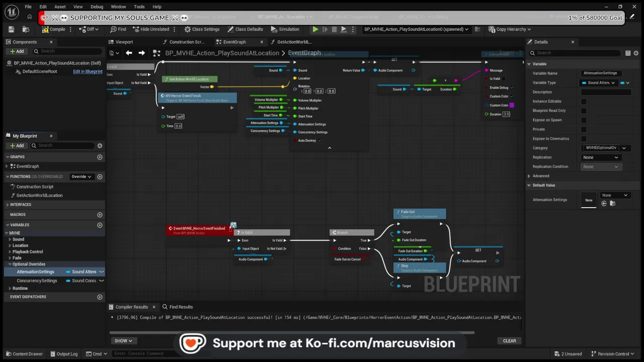The width and height of the screenshot is (644, 362).
Task: Open Class Settings
Action: (x=202, y=29)
